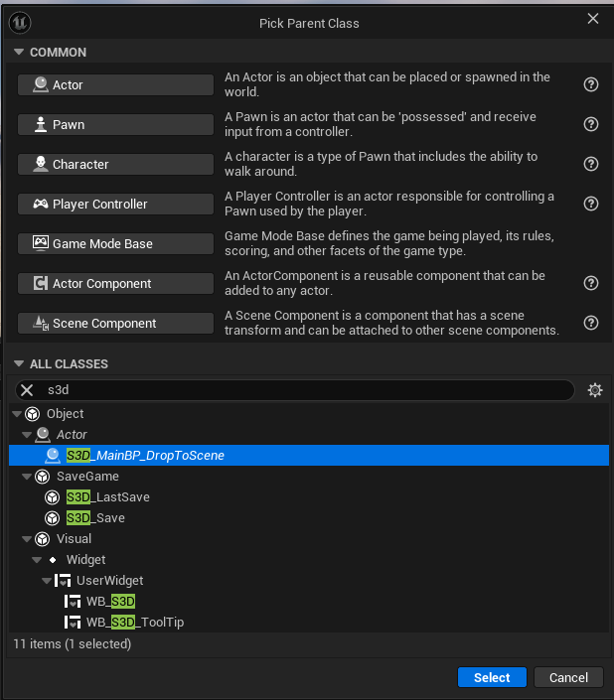
Task: Open help for the Character class
Action: tap(591, 164)
